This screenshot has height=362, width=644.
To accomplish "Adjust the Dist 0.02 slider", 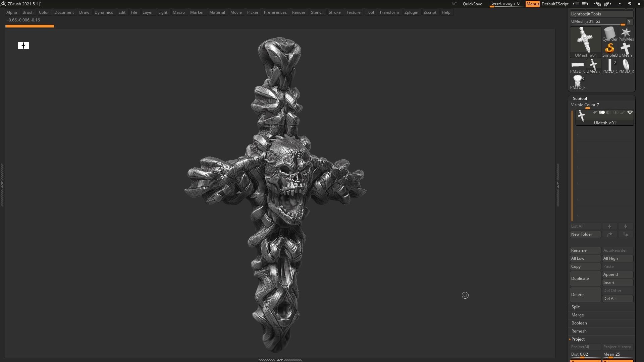I will (586, 355).
